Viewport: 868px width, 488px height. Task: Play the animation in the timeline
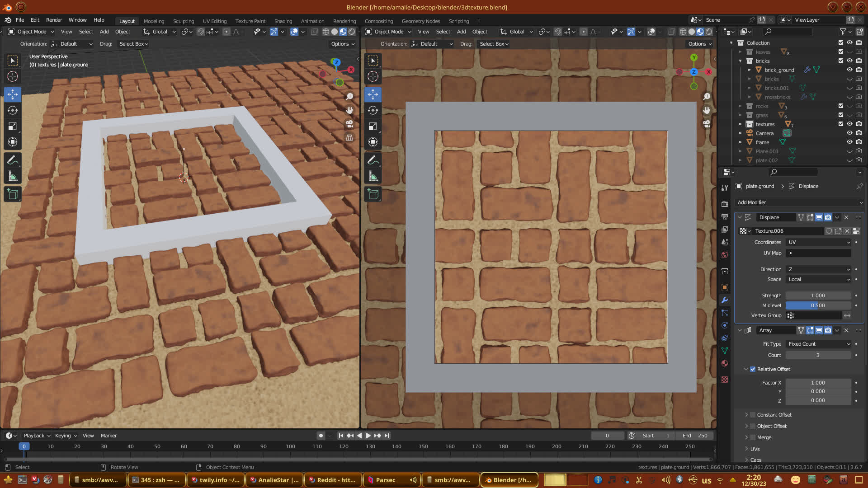[368, 436]
